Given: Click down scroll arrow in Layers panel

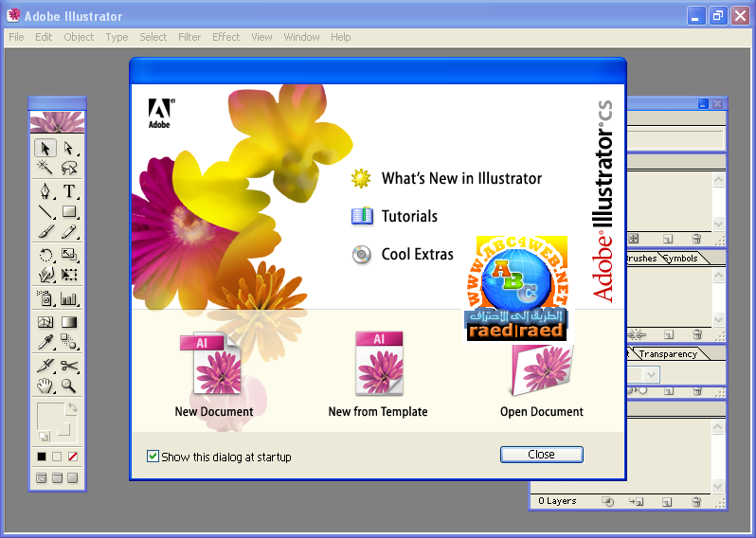Looking at the screenshot, I should 718,486.
